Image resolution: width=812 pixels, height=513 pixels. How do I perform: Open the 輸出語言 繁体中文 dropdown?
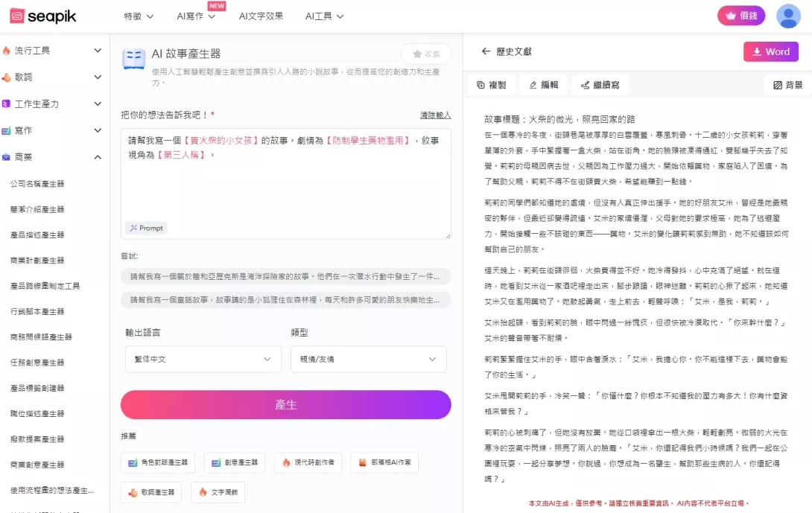pos(201,359)
